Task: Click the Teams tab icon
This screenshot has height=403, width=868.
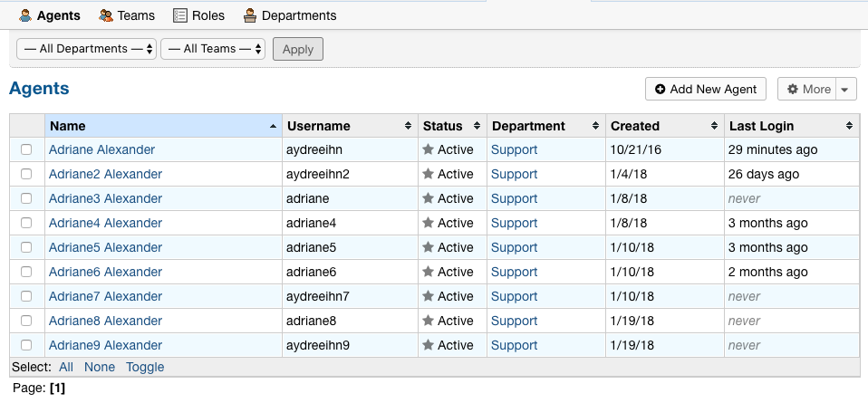Action: [x=106, y=15]
